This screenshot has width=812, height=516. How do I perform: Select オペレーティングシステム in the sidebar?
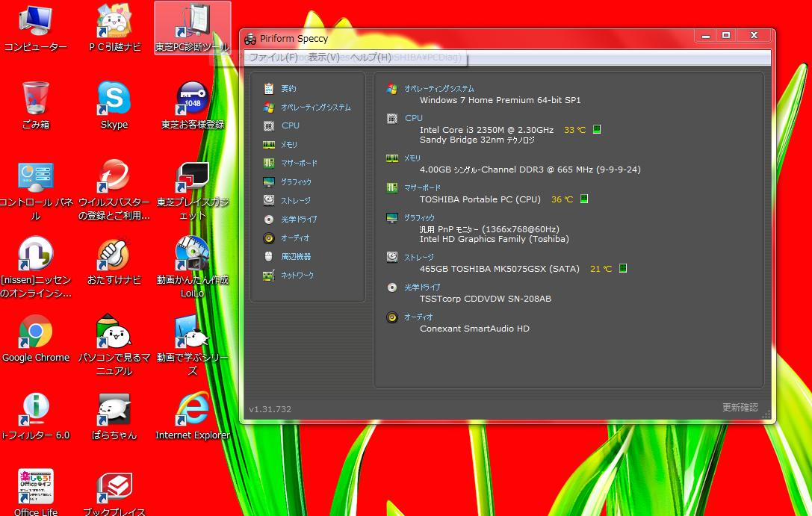(315, 107)
